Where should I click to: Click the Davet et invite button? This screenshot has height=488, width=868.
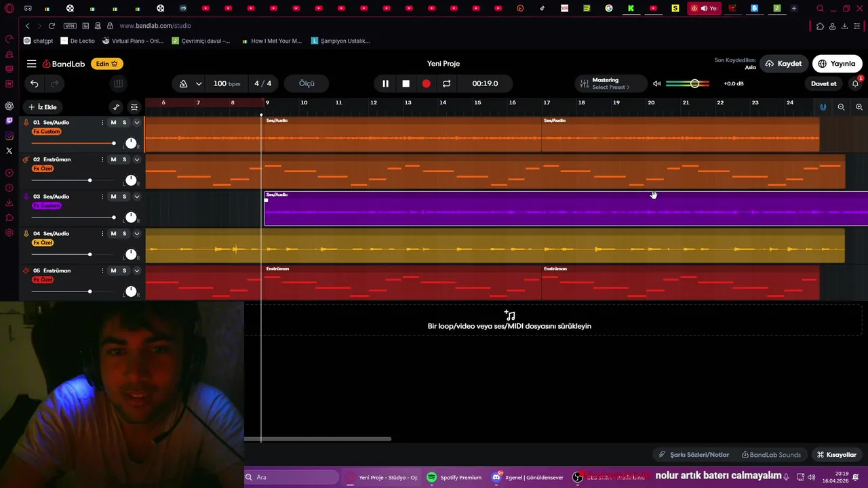pyautogui.click(x=824, y=83)
